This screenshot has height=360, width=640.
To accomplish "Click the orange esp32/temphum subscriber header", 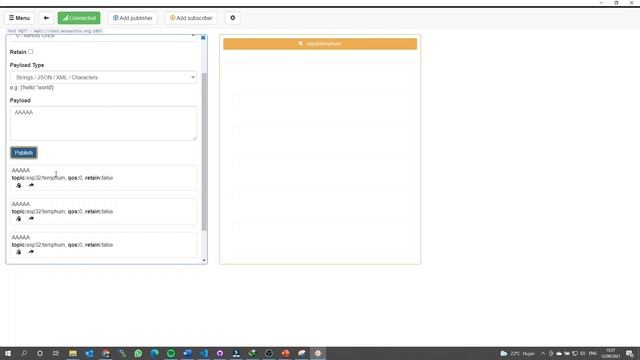I will [320, 44].
